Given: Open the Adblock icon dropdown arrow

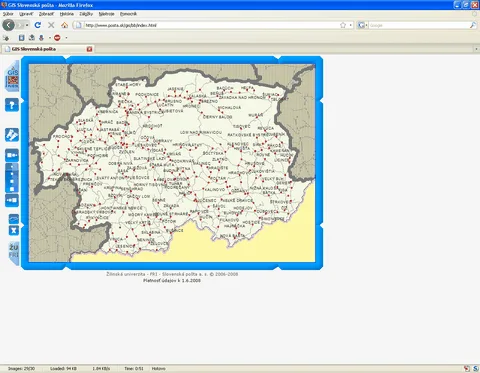Looking at the screenshot, I should click(x=66, y=38).
